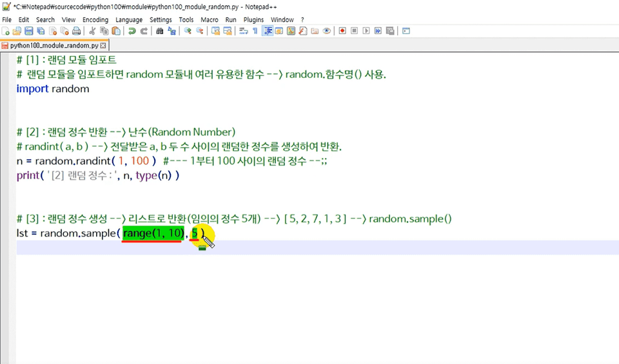619x364 pixels.
Task: Run macro multiple times icon
Action: coord(378,31)
